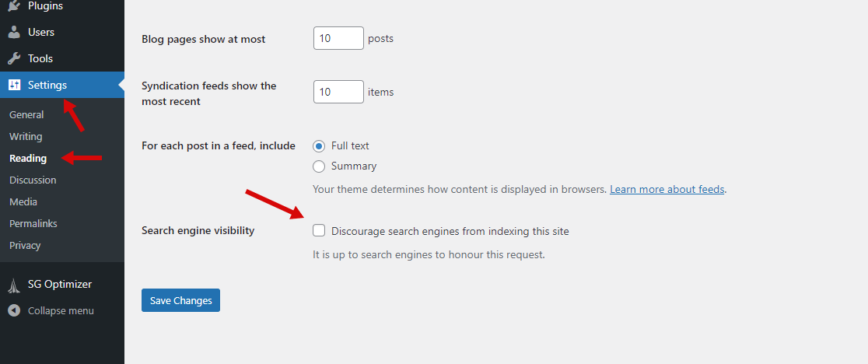Open the Discussion settings page
The width and height of the screenshot is (868, 364).
[33, 180]
